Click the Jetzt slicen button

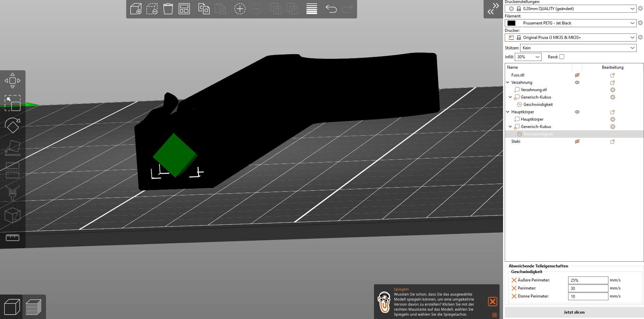(574, 312)
